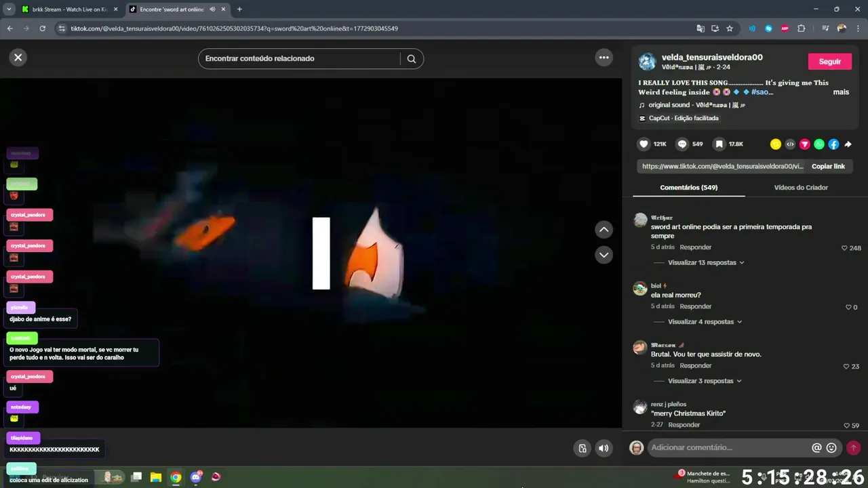Close the TikTok video viewer with X

18,58
